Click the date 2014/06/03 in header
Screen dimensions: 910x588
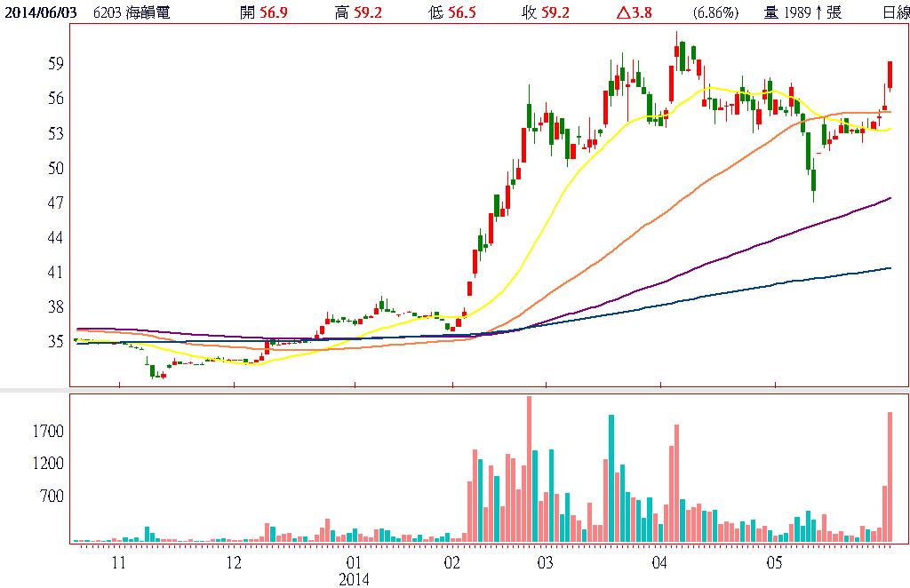pyautogui.click(x=39, y=12)
